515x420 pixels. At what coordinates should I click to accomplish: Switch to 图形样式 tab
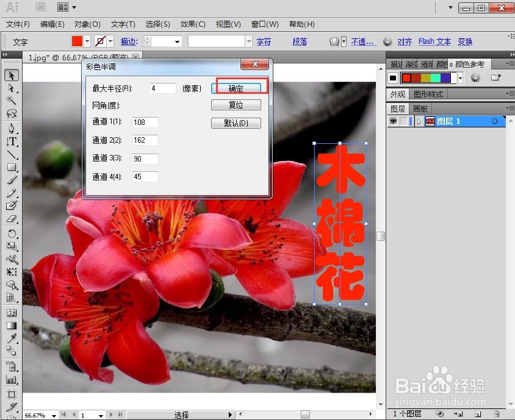coord(428,94)
